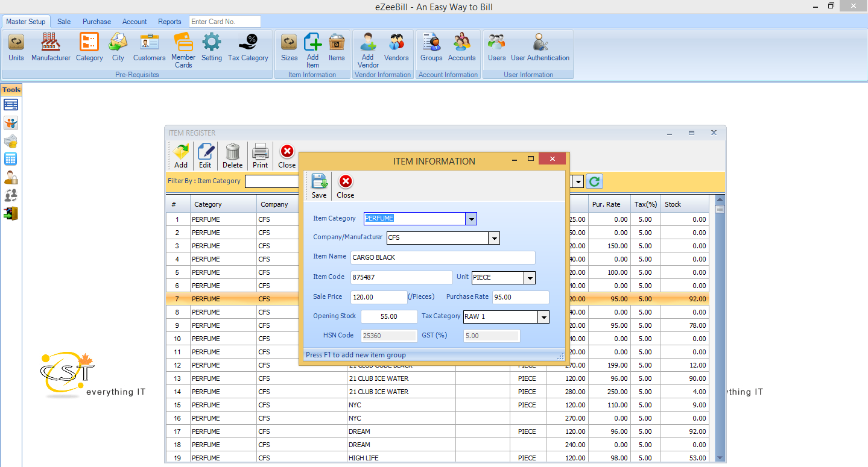The image size is (868, 467).
Task: Select row 13 '21 CLUB ICE WATER'
Action: coord(437,378)
